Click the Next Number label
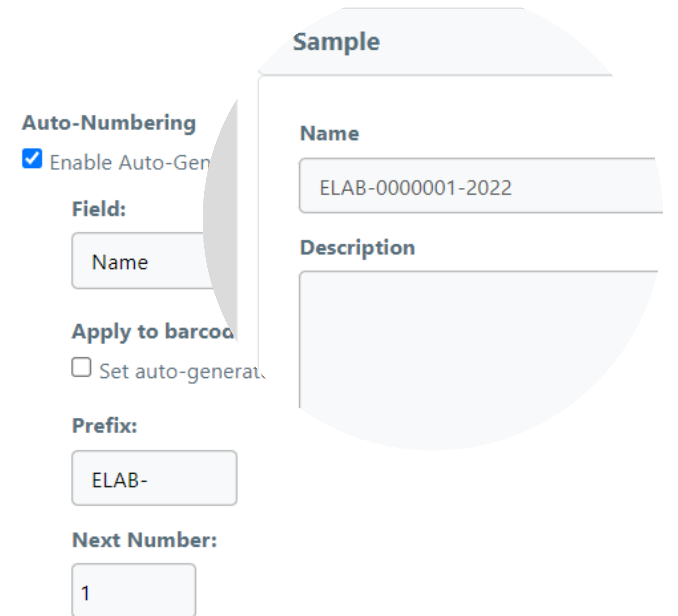The height and width of the screenshot is (616, 678). [144, 540]
